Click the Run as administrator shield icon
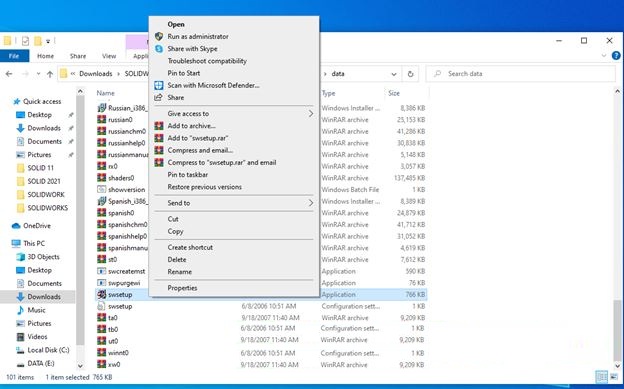624x389 pixels. 159,36
